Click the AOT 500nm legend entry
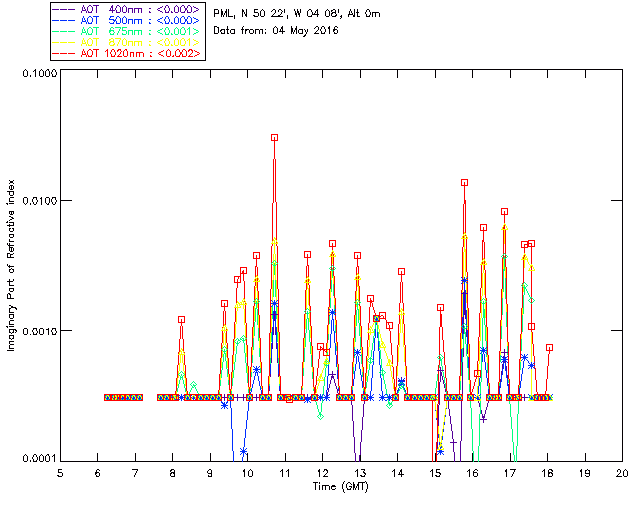 [x=127, y=20]
